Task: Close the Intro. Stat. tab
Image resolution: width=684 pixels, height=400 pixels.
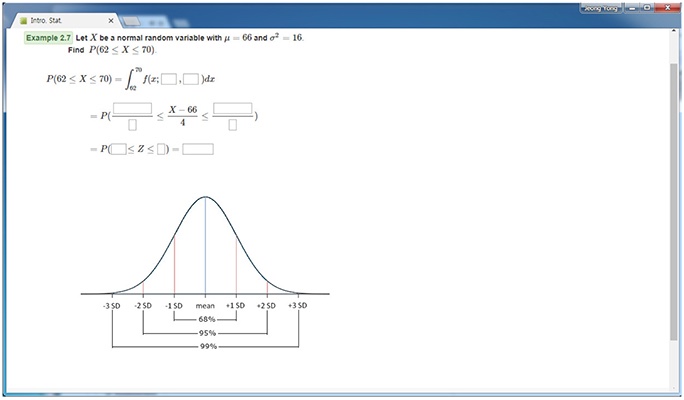Action: point(110,20)
